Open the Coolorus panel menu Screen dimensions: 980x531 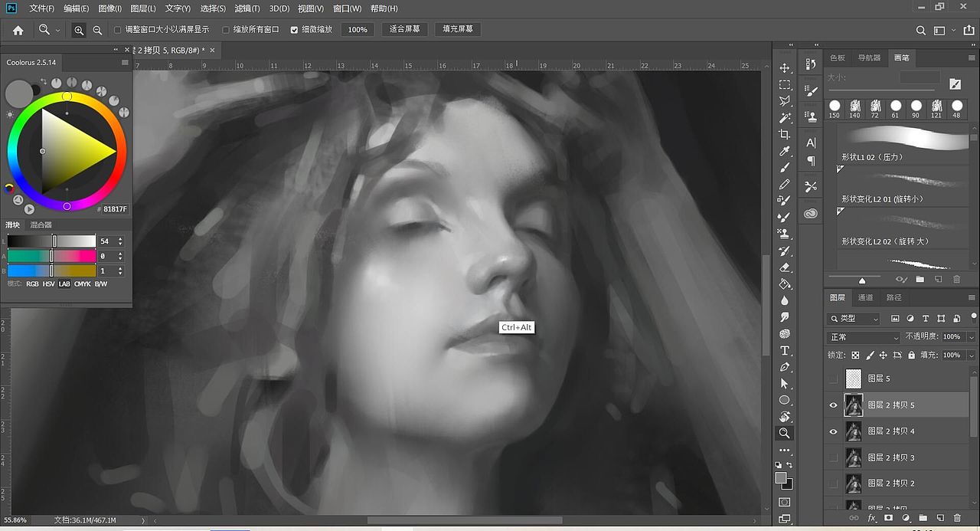[125, 62]
